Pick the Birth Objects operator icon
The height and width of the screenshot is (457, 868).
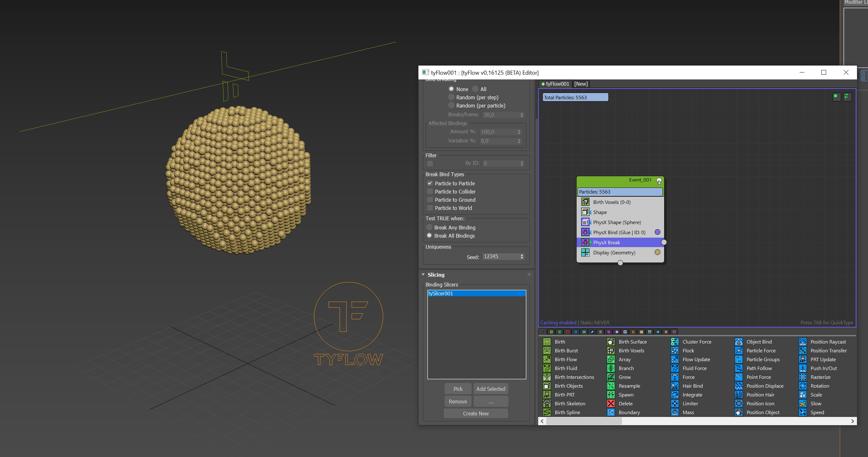click(x=547, y=386)
